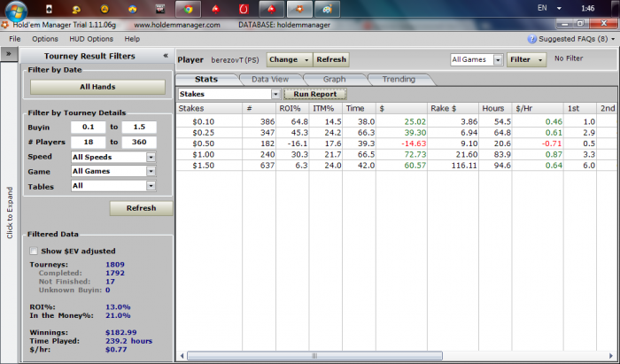Image resolution: width=620 pixels, height=364 pixels.
Task: Click Refresh in the filters panel
Action: point(141,208)
